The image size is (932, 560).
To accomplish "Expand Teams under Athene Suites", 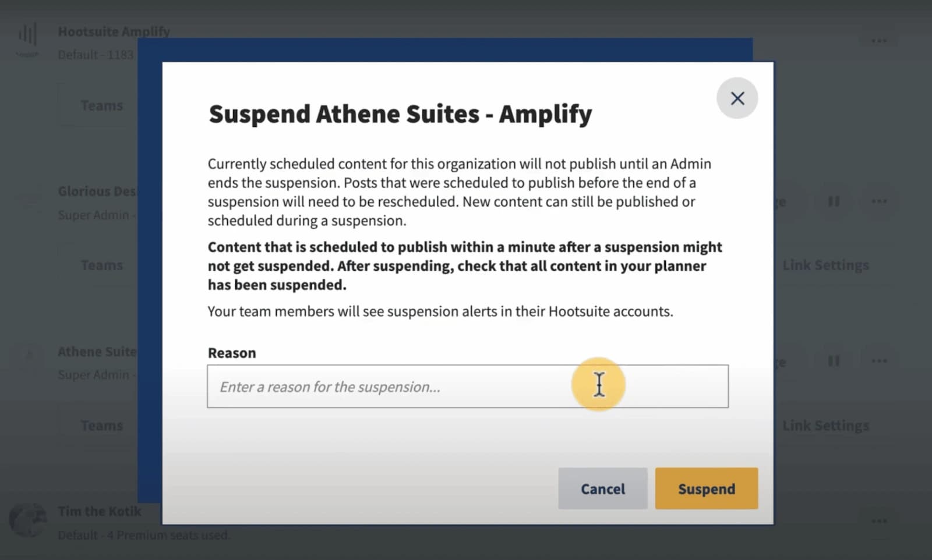I will point(101,426).
